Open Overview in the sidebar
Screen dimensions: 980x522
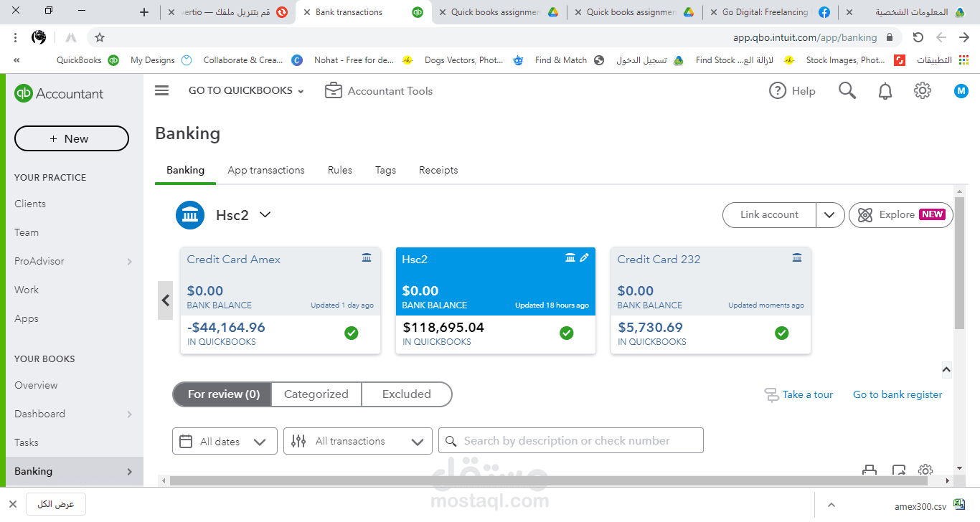coord(36,386)
